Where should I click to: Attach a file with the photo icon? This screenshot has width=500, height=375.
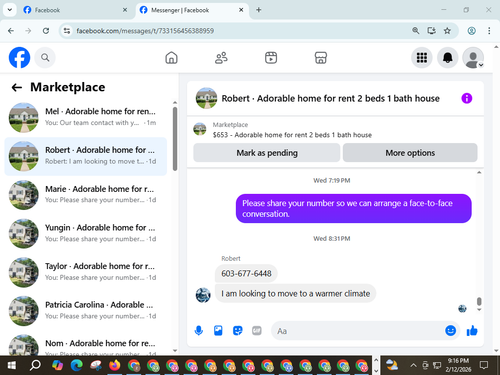pyautogui.click(x=218, y=331)
